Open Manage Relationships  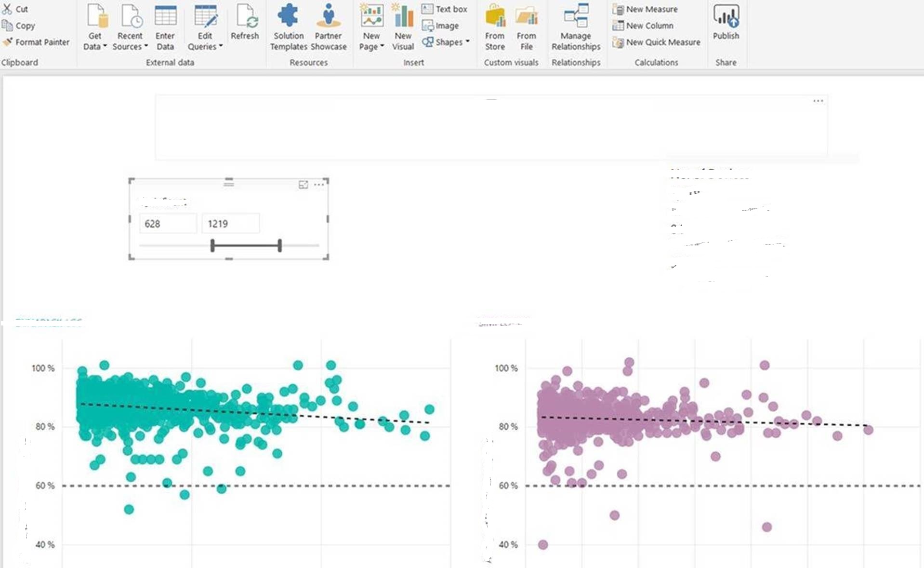(x=576, y=27)
